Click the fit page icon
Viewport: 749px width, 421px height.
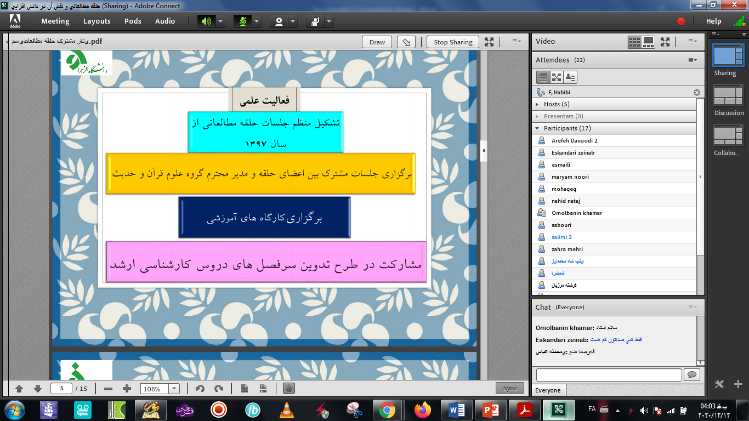(x=245, y=389)
